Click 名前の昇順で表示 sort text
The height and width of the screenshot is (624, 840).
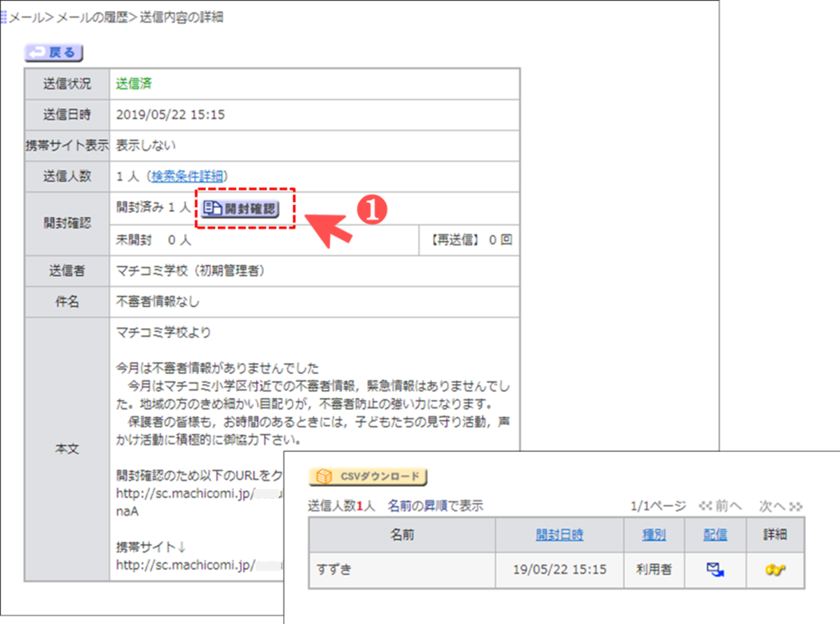(435, 506)
